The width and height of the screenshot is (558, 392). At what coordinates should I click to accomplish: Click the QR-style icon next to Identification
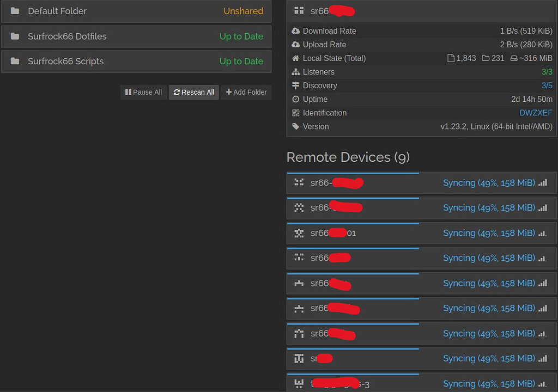tap(297, 113)
